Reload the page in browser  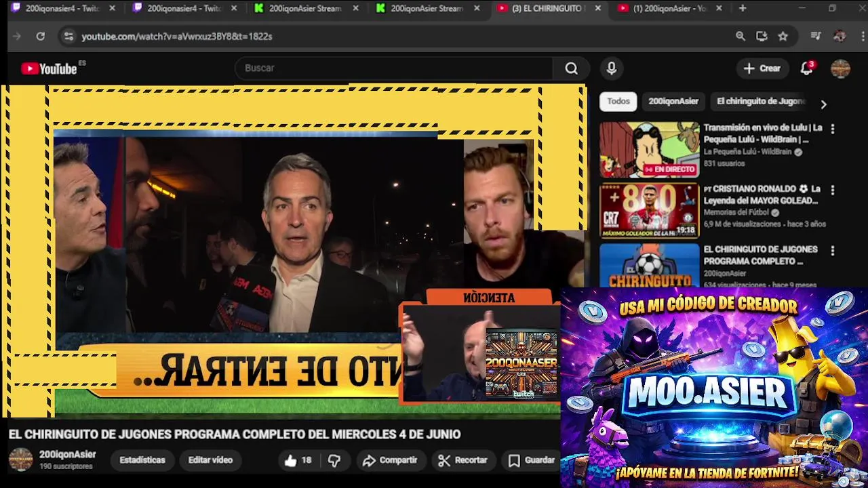(x=41, y=37)
